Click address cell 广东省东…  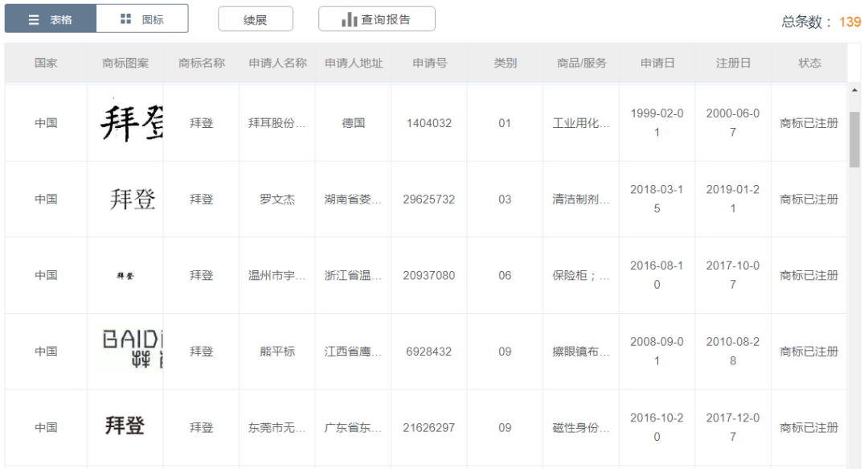(x=353, y=427)
